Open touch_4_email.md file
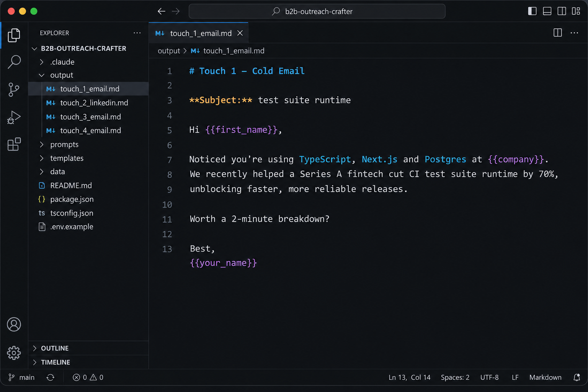Viewport: 588px width, 392px height. pyautogui.click(x=88, y=131)
